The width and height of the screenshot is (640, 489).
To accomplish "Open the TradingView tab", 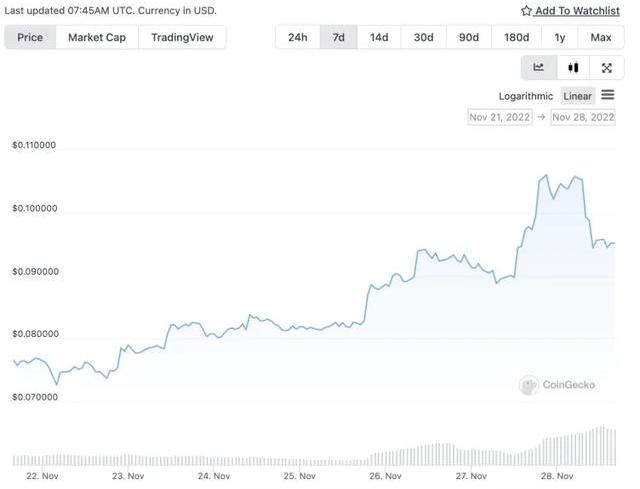I will (183, 37).
